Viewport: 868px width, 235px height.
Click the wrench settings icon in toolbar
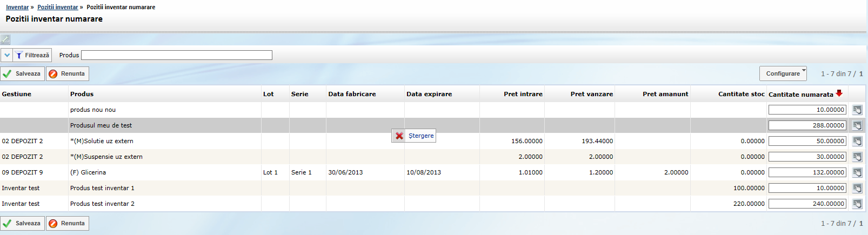tap(5, 39)
